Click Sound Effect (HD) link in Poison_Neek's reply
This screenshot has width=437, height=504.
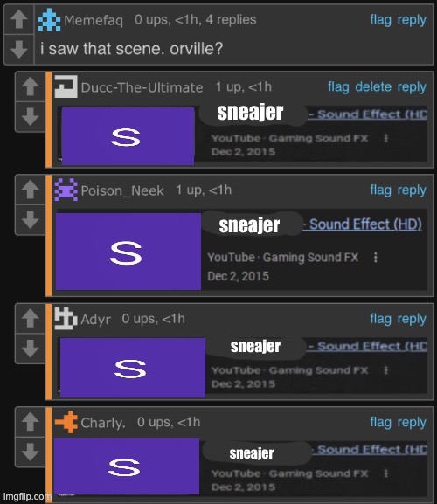pyautogui.click(x=365, y=224)
